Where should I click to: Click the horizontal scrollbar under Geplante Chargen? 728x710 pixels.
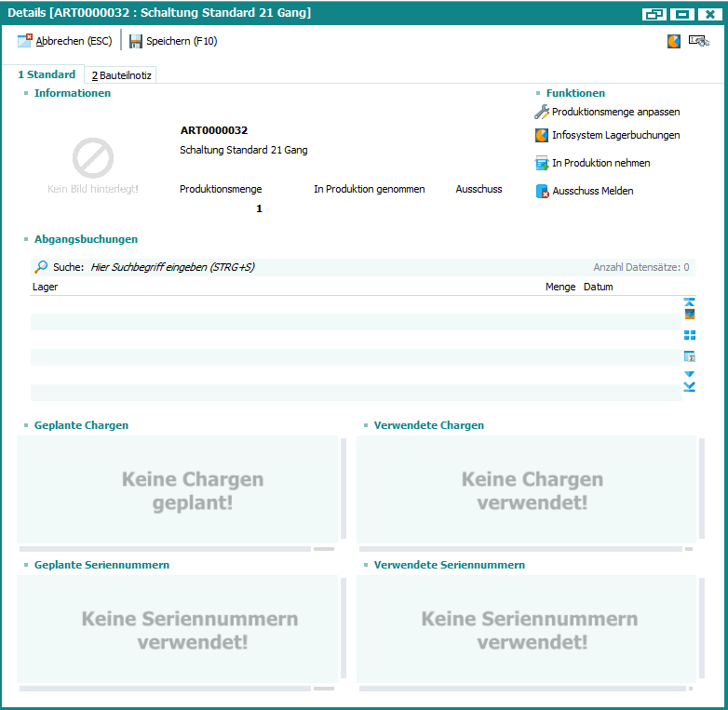tap(165, 549)
